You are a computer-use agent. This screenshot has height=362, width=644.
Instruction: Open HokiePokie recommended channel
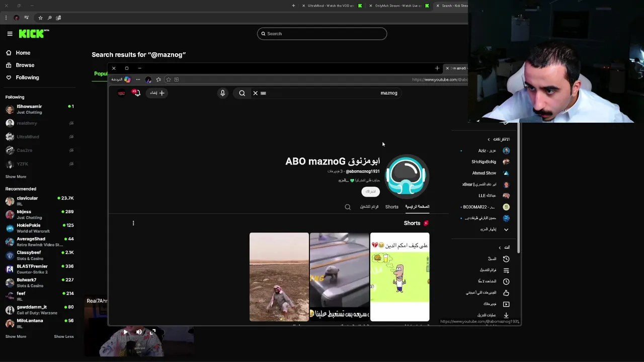[x=39, y=228]
